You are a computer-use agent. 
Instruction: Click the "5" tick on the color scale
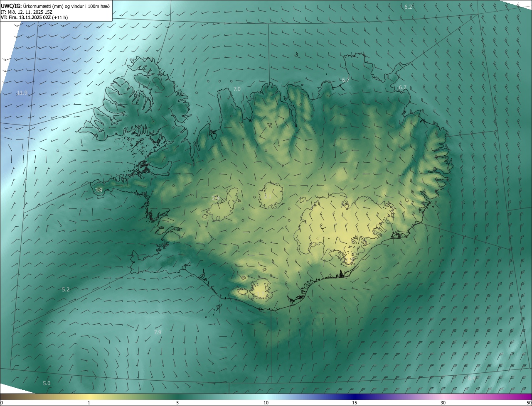177,403
